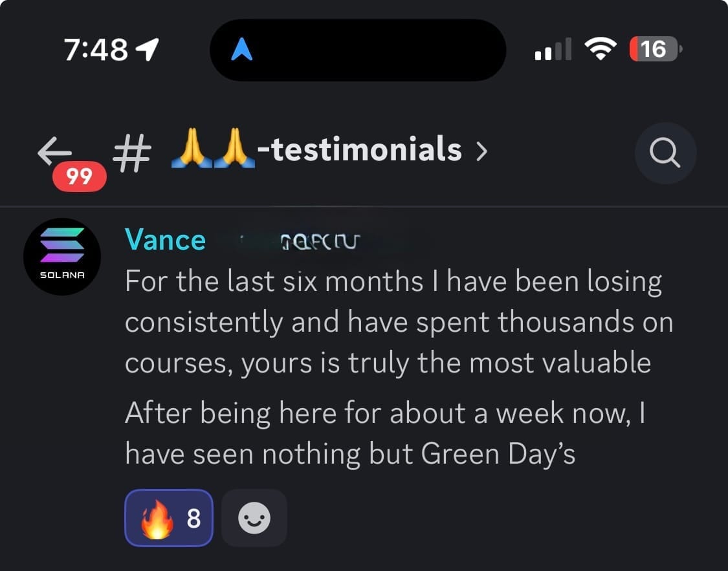Expand channel details via the chevron after testimonials
Viewport: 728px width, 571px height.
(481, 152)
